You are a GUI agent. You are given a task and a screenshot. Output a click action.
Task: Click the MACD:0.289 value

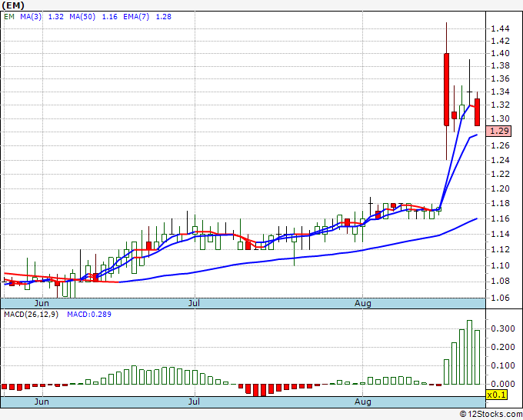pyautogui.click(x=89, y=315)
